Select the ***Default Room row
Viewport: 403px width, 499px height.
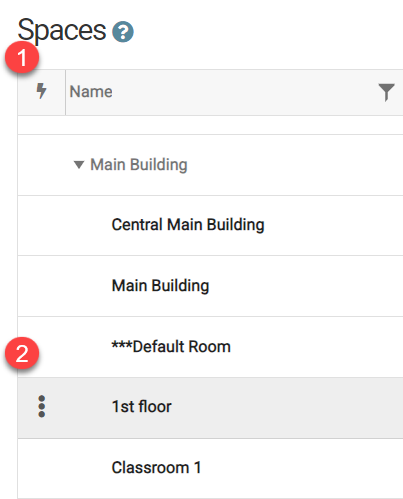(210, 347)
